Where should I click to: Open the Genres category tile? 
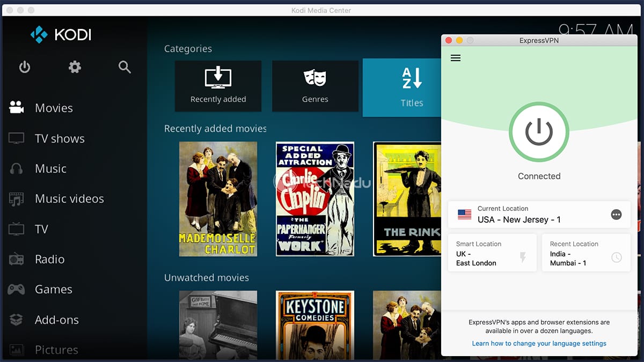[315, 86]
